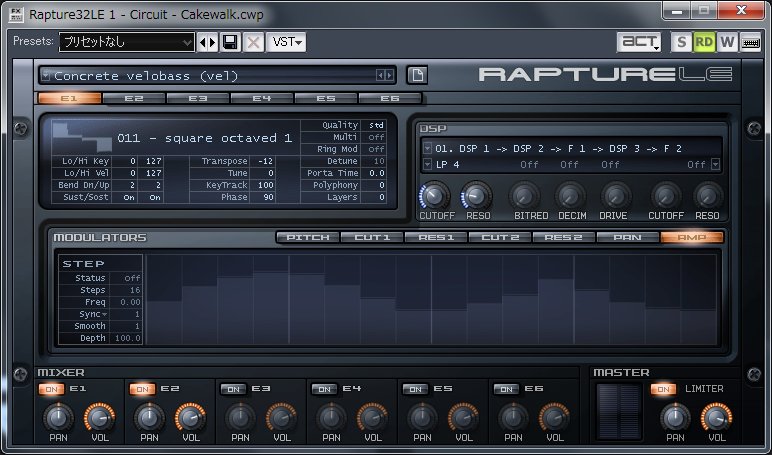Select the E6 element tab
Screen dimensions: 772x455
(390, 98)
